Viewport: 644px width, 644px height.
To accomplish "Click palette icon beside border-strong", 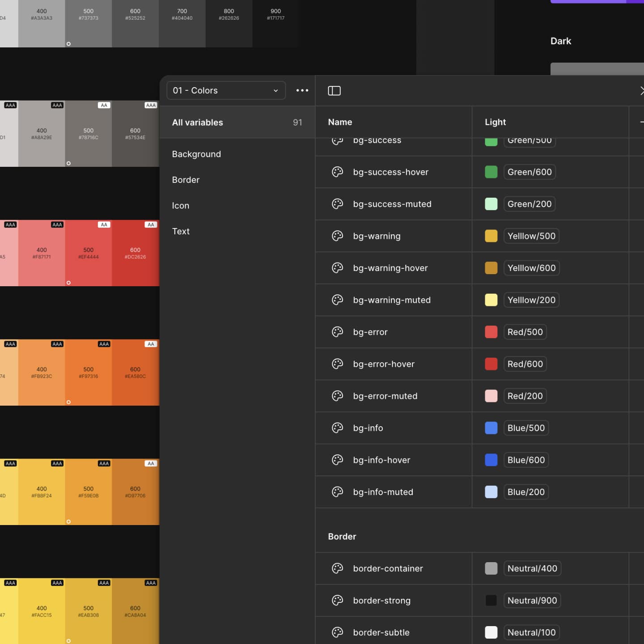I will [x=337, y=600].
